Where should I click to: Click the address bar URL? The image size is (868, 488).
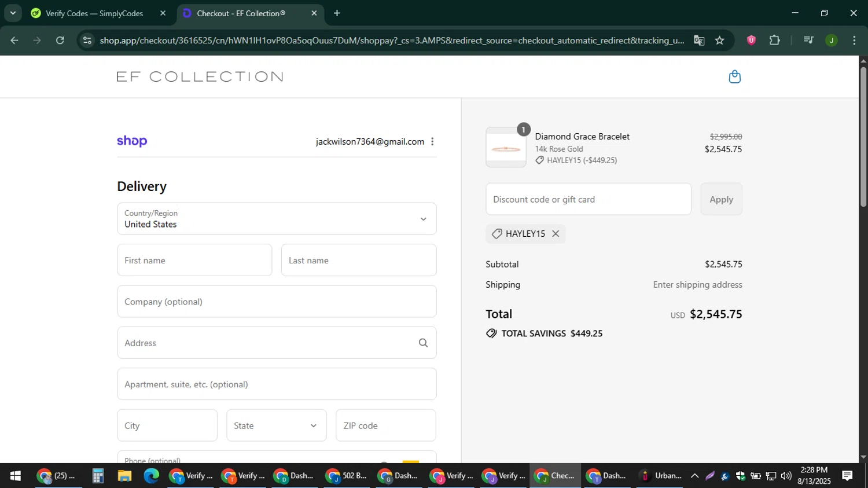392,41
